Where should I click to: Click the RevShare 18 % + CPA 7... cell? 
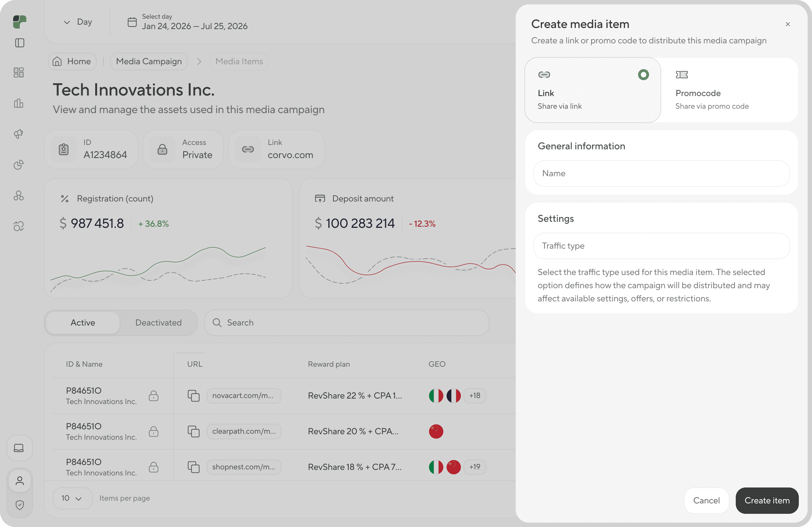coord(355,467)
